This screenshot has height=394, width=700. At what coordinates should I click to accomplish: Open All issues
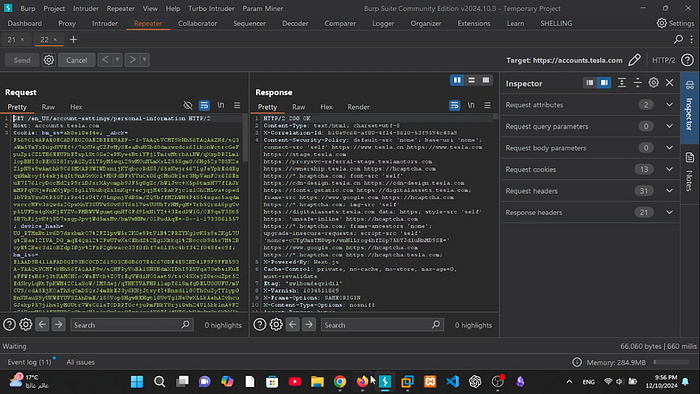coord(80,362)
